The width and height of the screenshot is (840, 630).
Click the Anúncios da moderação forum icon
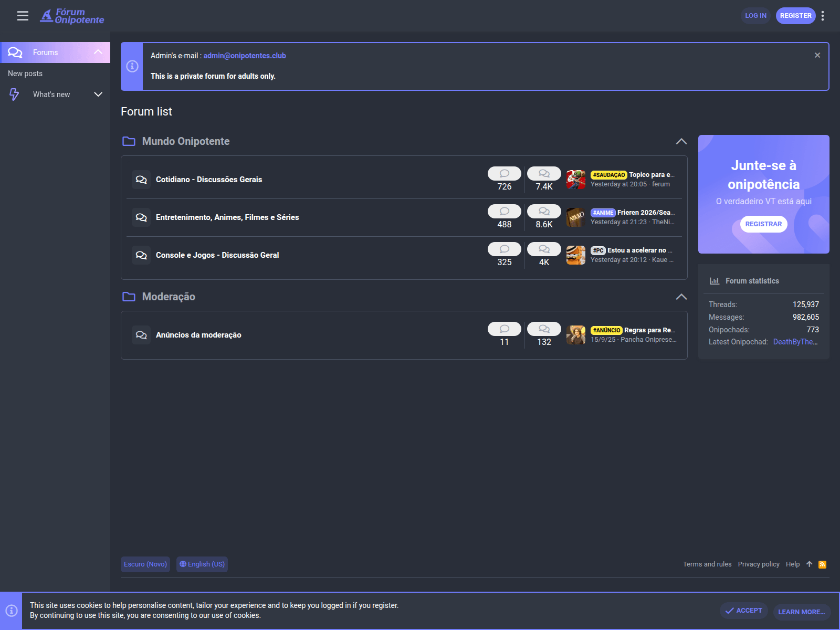pos(141,335)
